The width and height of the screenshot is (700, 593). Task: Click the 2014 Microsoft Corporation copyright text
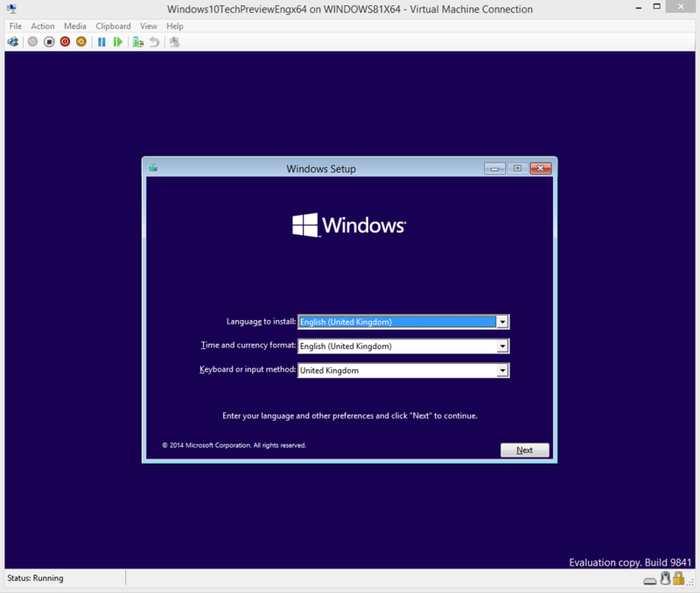pos(234,445)
